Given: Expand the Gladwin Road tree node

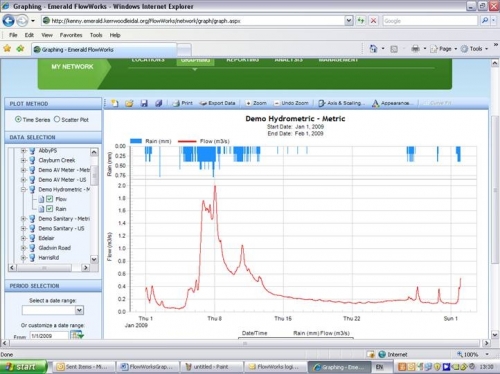Looking at the screenshot, I should click(23, 248).
